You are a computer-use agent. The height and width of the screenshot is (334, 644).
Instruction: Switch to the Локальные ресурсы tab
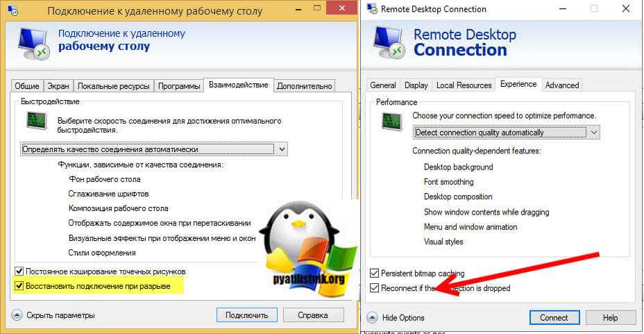tap(113, 86)
